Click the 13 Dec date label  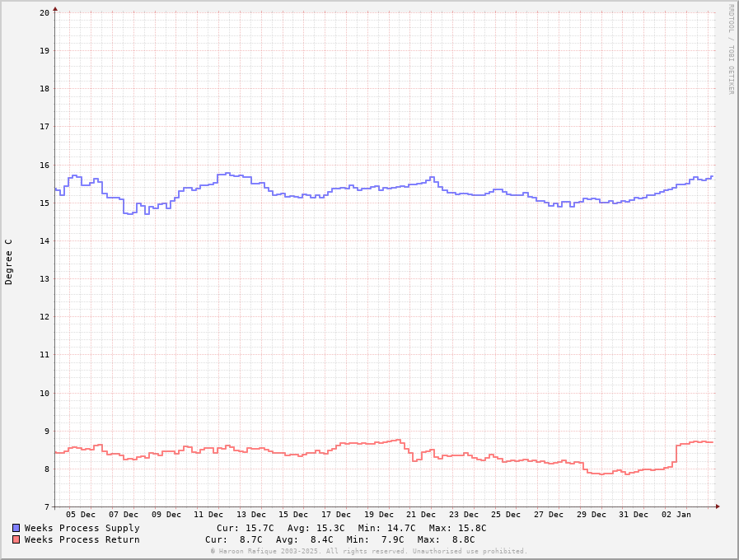(x=251, y=515)
